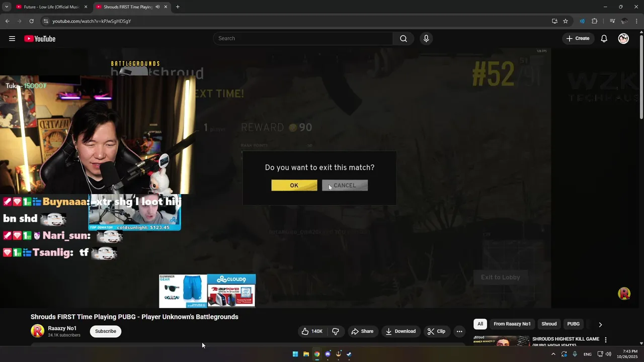The image size is (644, 362).
Task: Open YouTube notifications bell
Action: [604, 39]
